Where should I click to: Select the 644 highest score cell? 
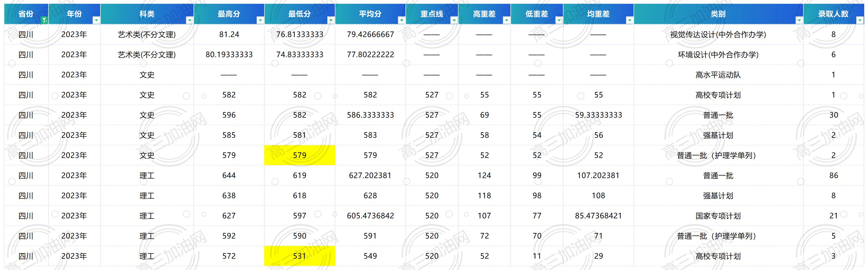[229, 176]
